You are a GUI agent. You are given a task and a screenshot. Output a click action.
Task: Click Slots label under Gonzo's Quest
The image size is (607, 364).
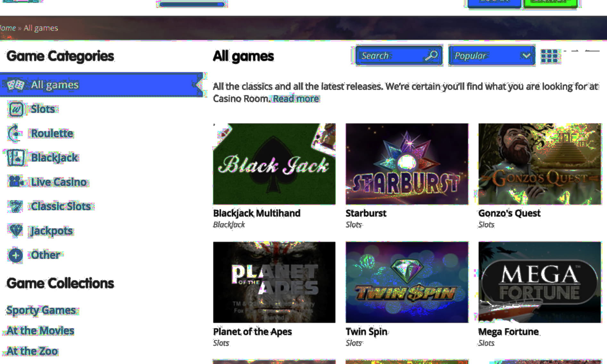(x=486, y=225)
